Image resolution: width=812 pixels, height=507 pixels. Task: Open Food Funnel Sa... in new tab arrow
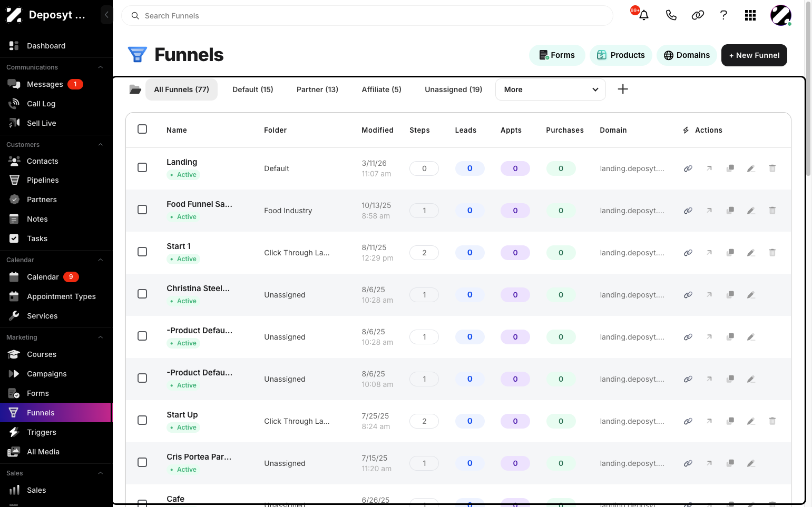(709, 211)
